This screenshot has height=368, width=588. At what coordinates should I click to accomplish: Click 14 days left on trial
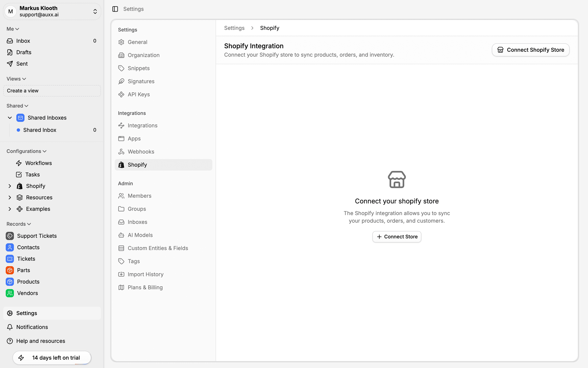(52, 358)
